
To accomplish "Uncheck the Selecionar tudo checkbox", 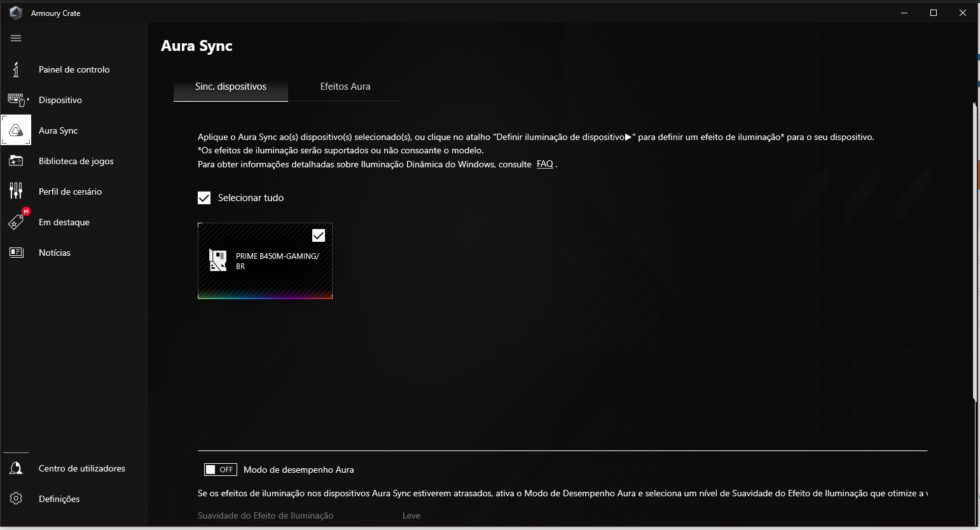I will pos(204,198).
